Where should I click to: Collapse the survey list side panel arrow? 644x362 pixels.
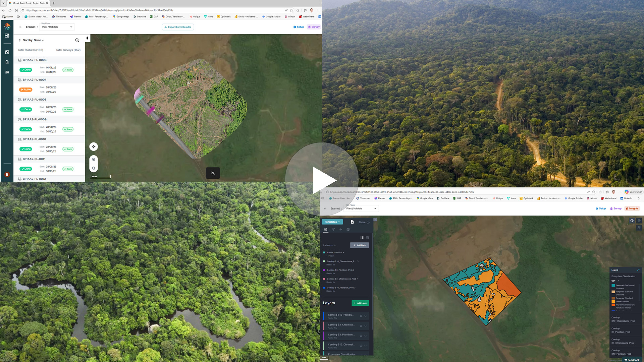pos(87,38)
